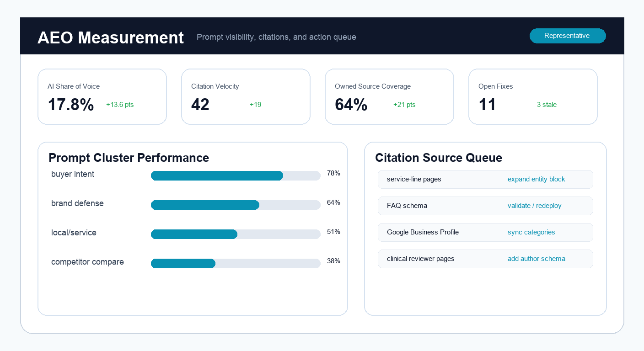644x351 pixels.
Task: Click the +21 pts coverage change
Action: [404, 105]
